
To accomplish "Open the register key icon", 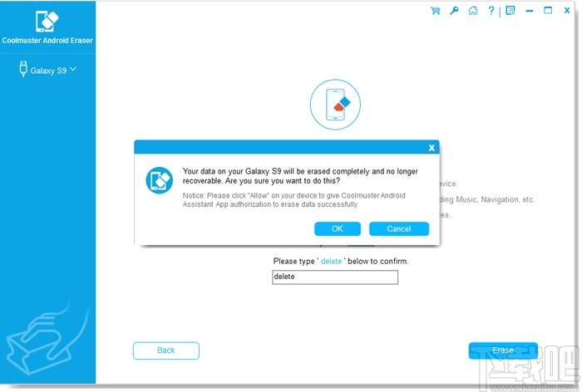I will [454, 11].
